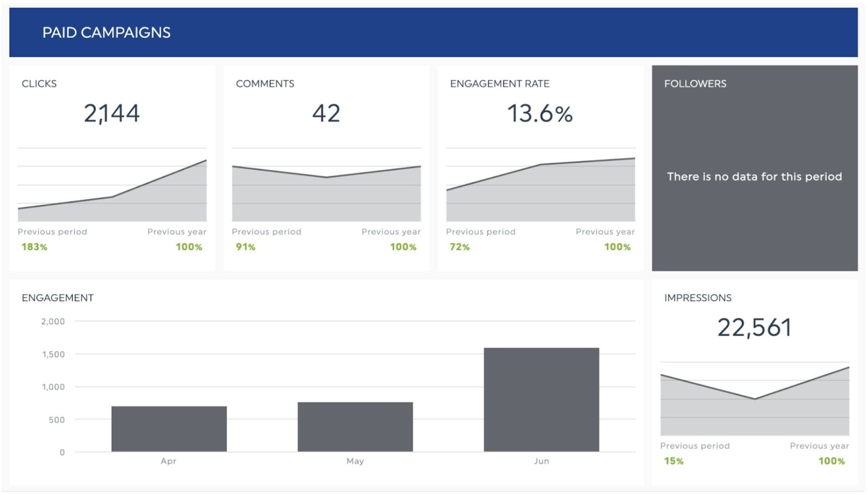Select the Apr bar in Engagement chart
Viewport: 868px width, 495px height.
click(x=169, y=429)
